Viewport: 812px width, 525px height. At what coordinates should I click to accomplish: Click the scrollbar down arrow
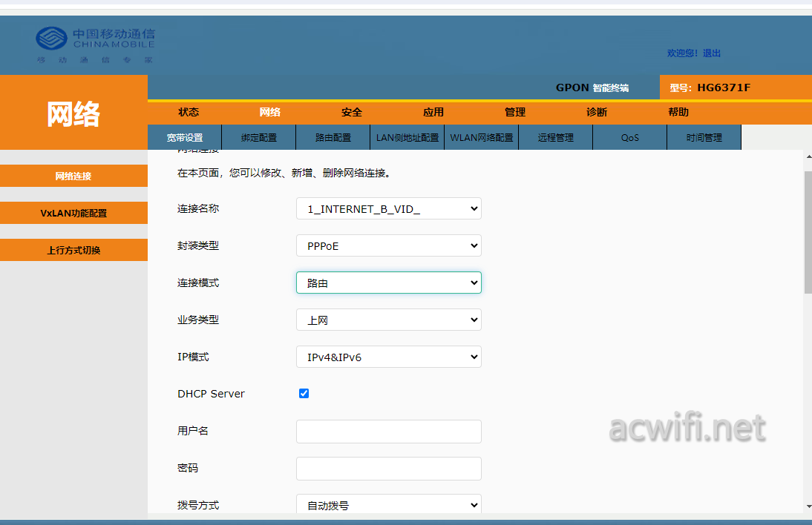tap(808, 507)
